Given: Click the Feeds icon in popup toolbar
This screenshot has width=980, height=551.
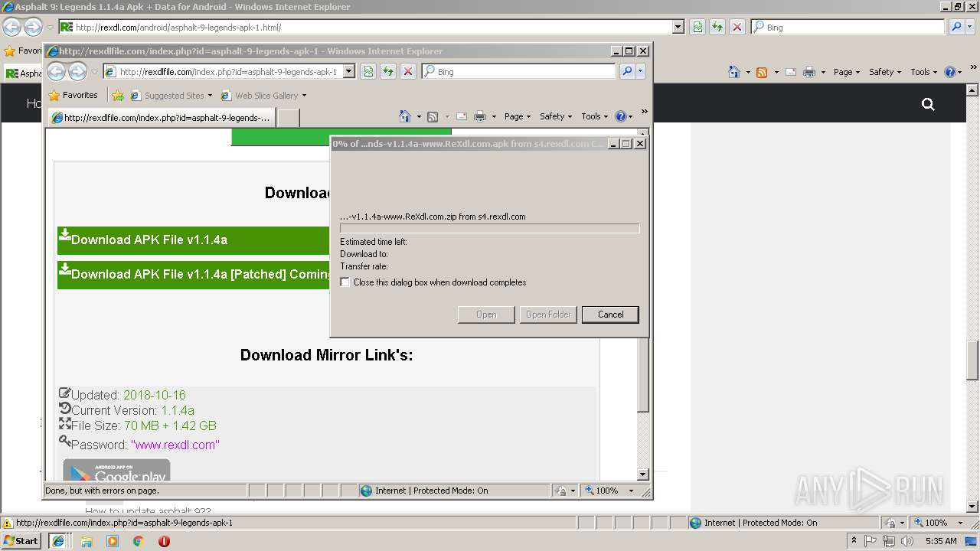Looking at the screenshot, I should click(x=433, y=116).
